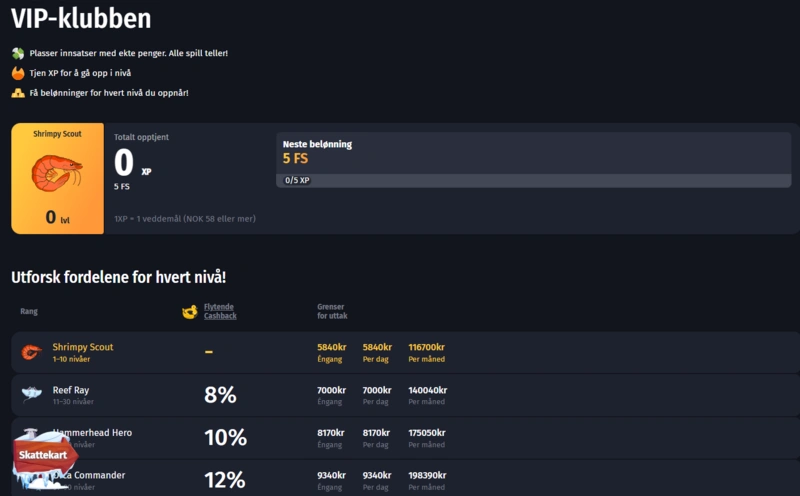
Task: Click the 10% Hammerhead Hero cashback value
Action: pos(225,437)
